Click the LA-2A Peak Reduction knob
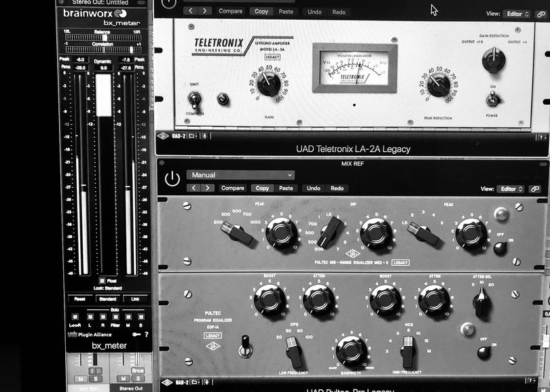This screenshot has width=550, height=392. point(439,85)
